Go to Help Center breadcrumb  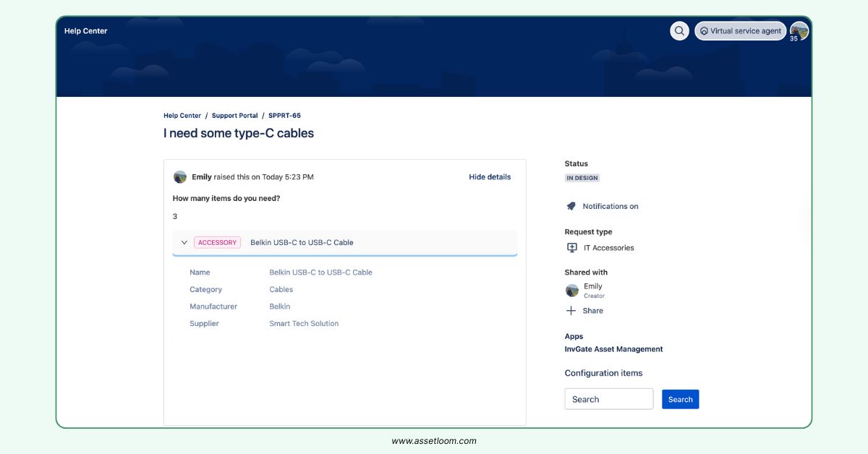click(x=182, y=116)
